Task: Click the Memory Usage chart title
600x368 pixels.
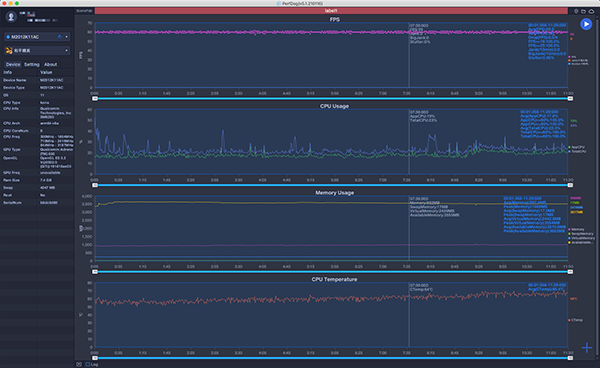Action: point(334,193)
